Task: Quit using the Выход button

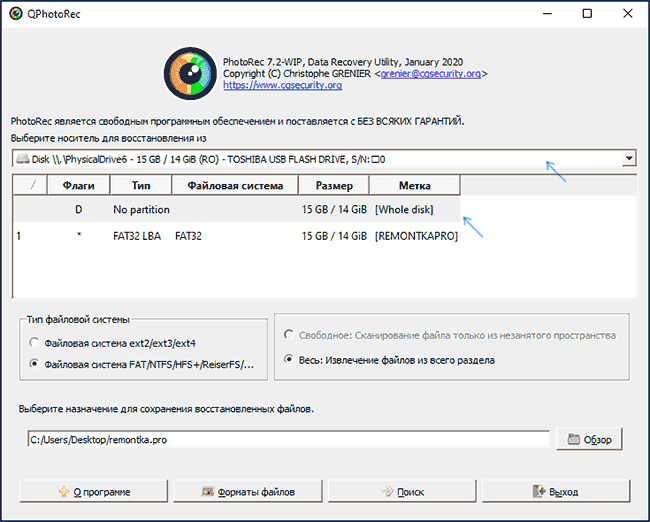Action: point(556,492)
